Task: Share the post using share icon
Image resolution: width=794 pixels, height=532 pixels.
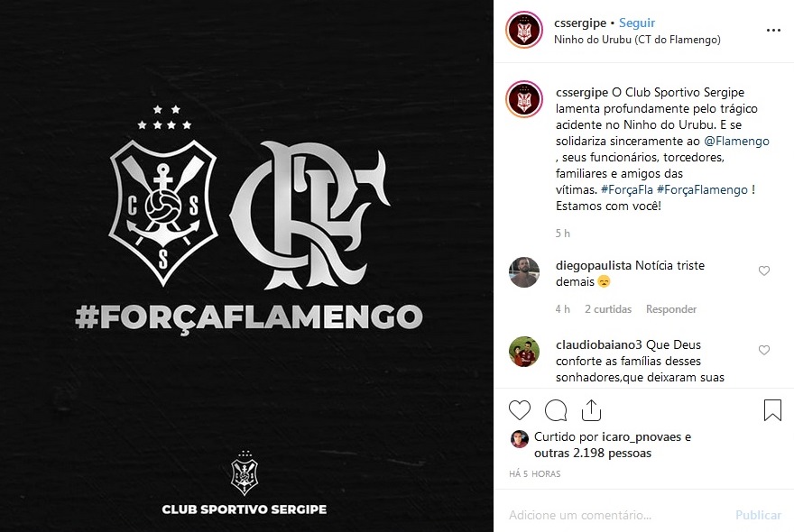Action: (591, 410)
